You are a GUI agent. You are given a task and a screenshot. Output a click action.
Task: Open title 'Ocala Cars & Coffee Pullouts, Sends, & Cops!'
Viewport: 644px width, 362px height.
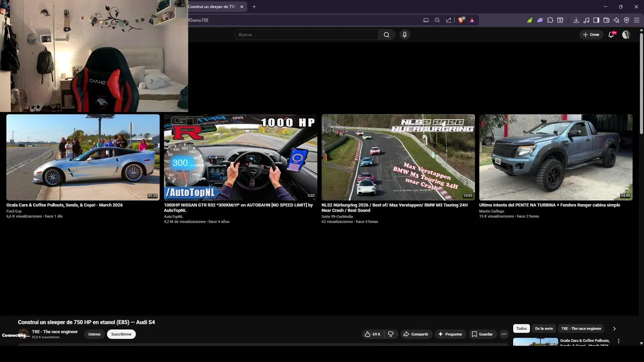(64, 205)
